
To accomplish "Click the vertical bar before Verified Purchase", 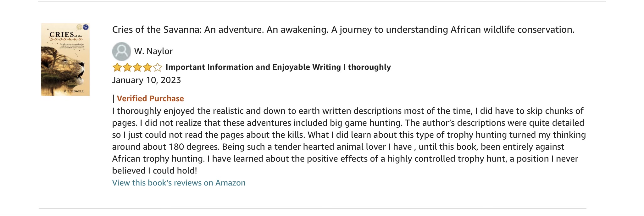I will point(113,99).
